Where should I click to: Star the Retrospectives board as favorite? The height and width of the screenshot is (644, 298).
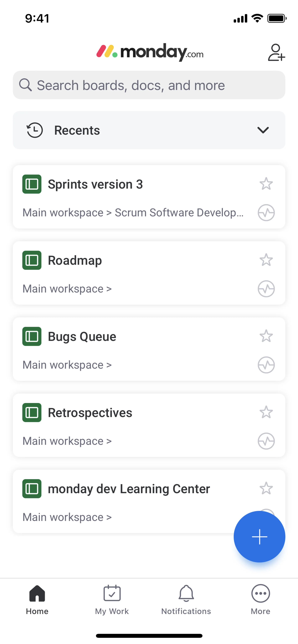(x=266, y=412)
